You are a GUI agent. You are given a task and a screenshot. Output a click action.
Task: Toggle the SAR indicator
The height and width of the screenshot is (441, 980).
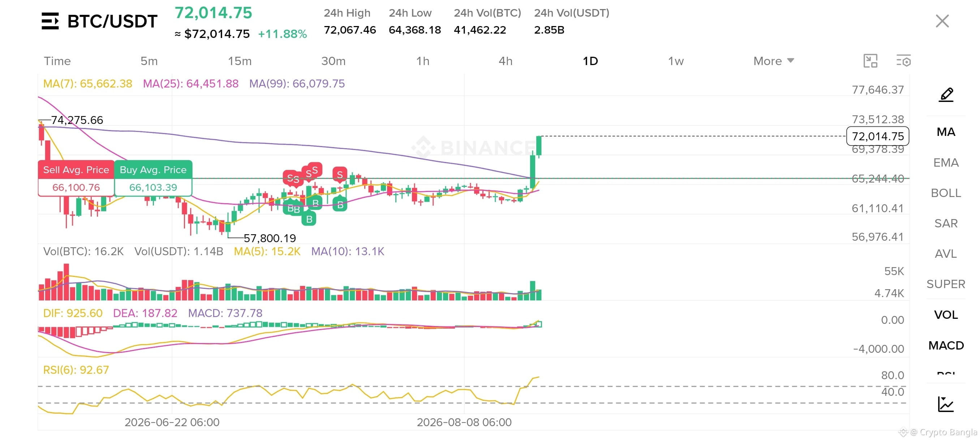point(946,223)
